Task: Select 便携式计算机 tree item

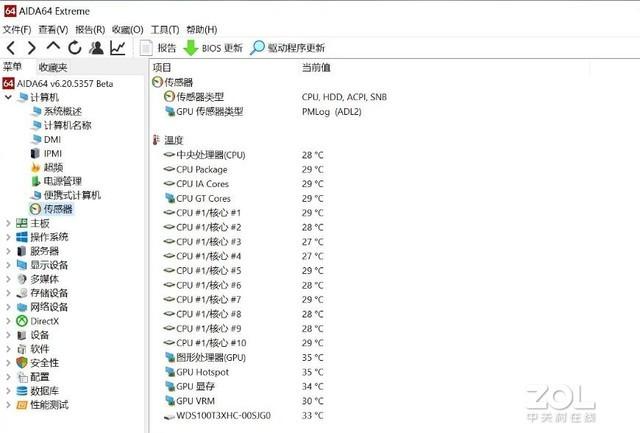Action: (x=66, y=195)
